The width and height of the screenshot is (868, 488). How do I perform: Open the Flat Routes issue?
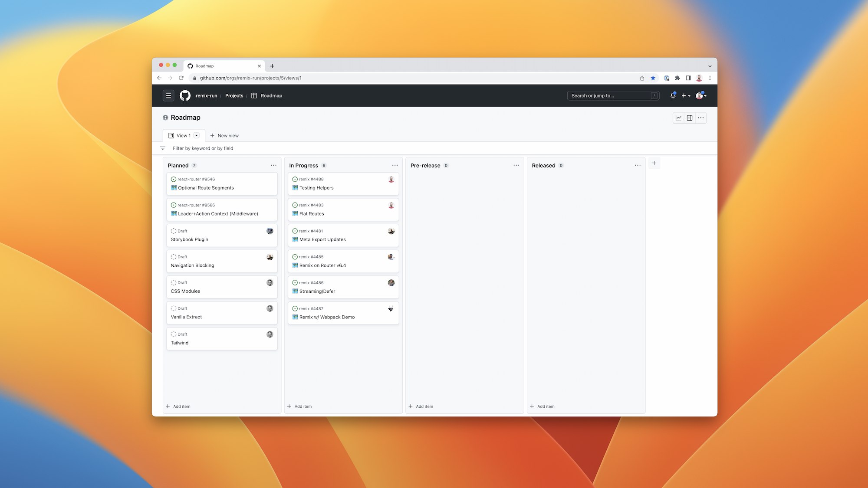click(x=312, y=214)
